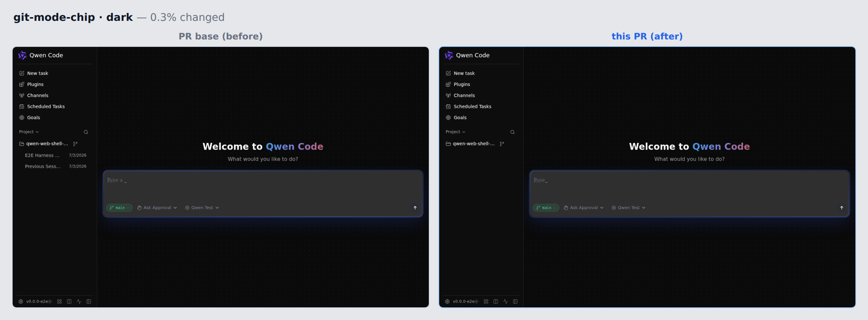The height and width of the screenshot is (320, 868).
Task: Click split columns icon in before panel footer
Action: (69, 301)
